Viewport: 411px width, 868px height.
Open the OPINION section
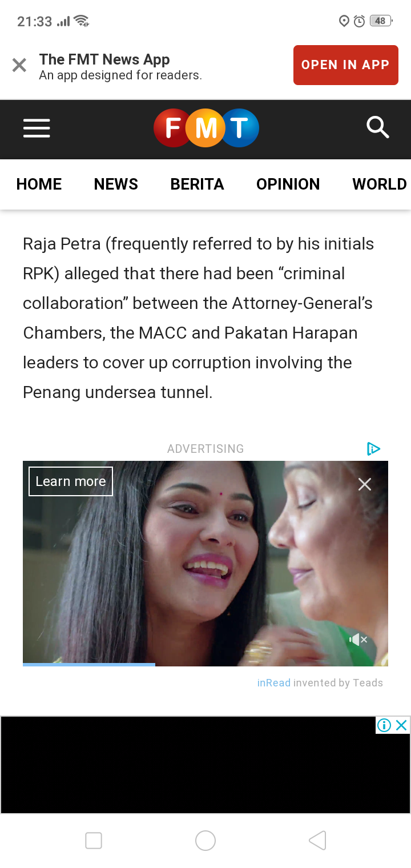tap(288, 184)
